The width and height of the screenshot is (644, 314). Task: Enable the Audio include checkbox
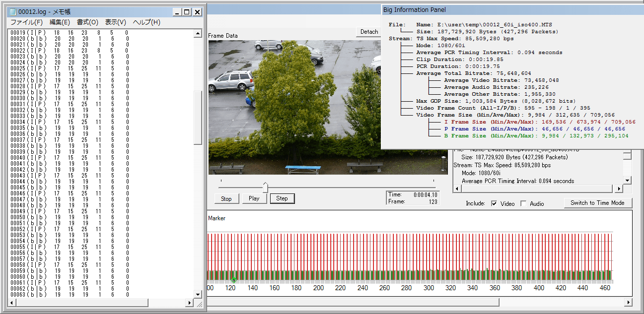(523, 203)
